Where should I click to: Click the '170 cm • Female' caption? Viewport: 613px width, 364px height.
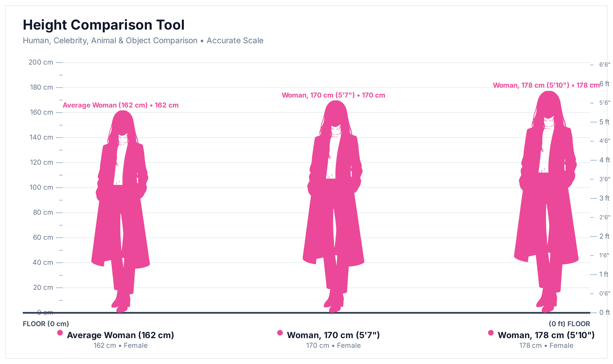click(x=334, y=346)
